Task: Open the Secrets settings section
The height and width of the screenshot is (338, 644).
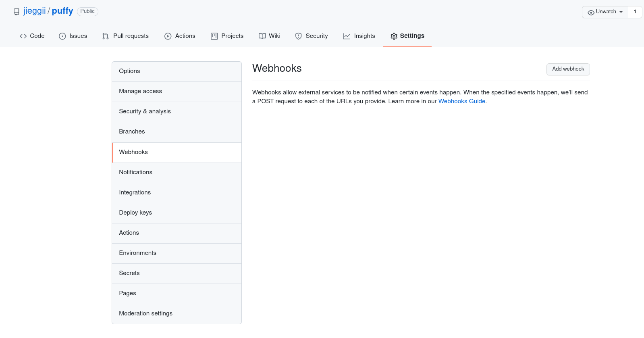Action: 129,273
